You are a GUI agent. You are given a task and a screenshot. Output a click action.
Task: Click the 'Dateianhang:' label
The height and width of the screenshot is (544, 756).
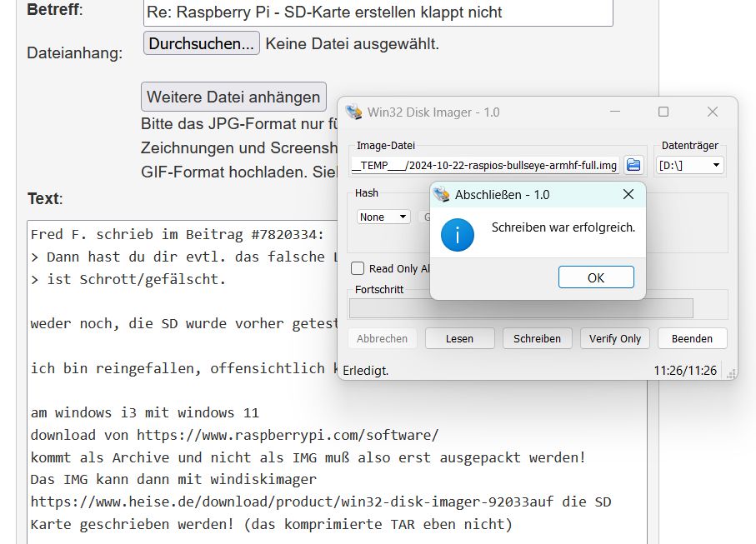(x=75, y=53)
